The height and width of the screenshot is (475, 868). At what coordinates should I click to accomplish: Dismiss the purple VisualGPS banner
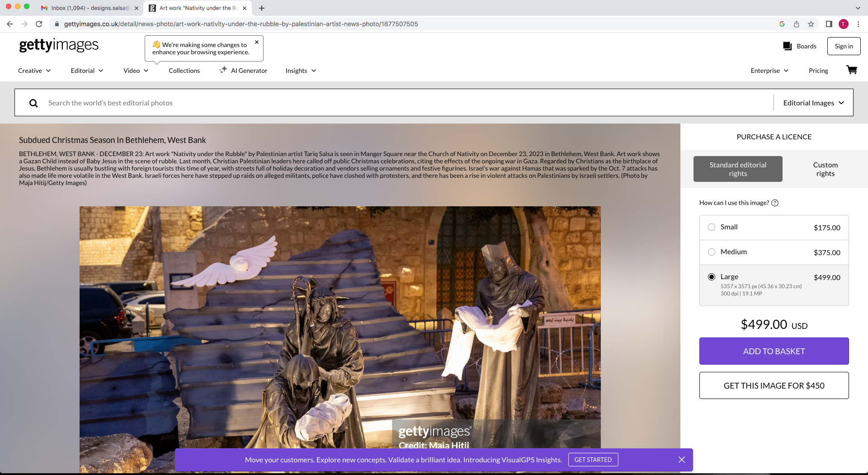pos(682,460)
